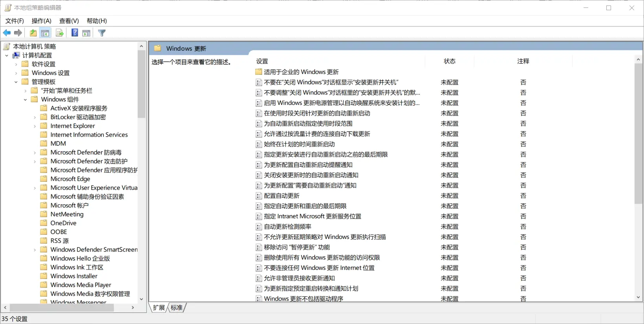Expand the Internet Explorer node

click(35, 126)
